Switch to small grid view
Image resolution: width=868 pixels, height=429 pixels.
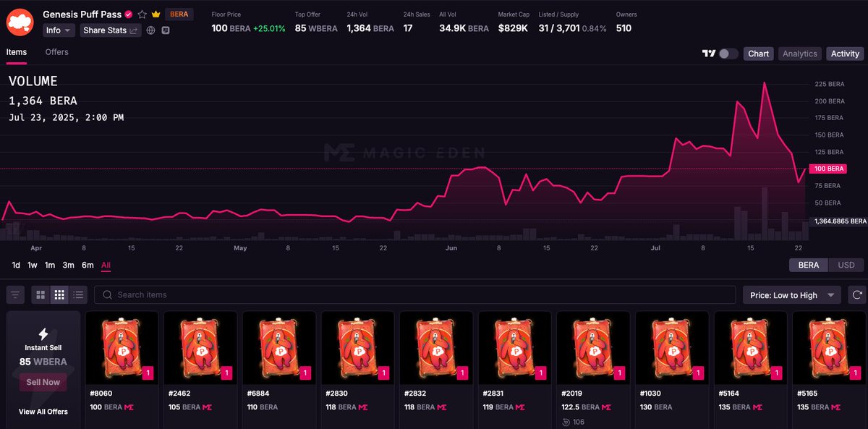click(60, 294)
